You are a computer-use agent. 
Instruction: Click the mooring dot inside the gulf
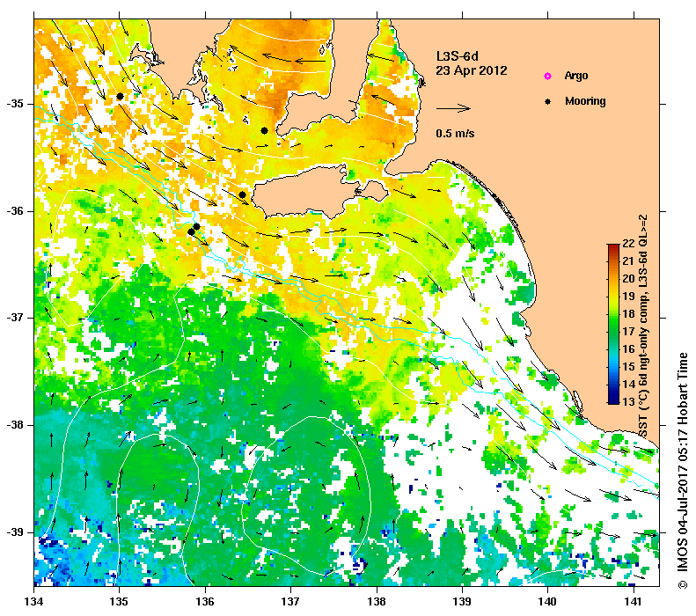(264, 130)
